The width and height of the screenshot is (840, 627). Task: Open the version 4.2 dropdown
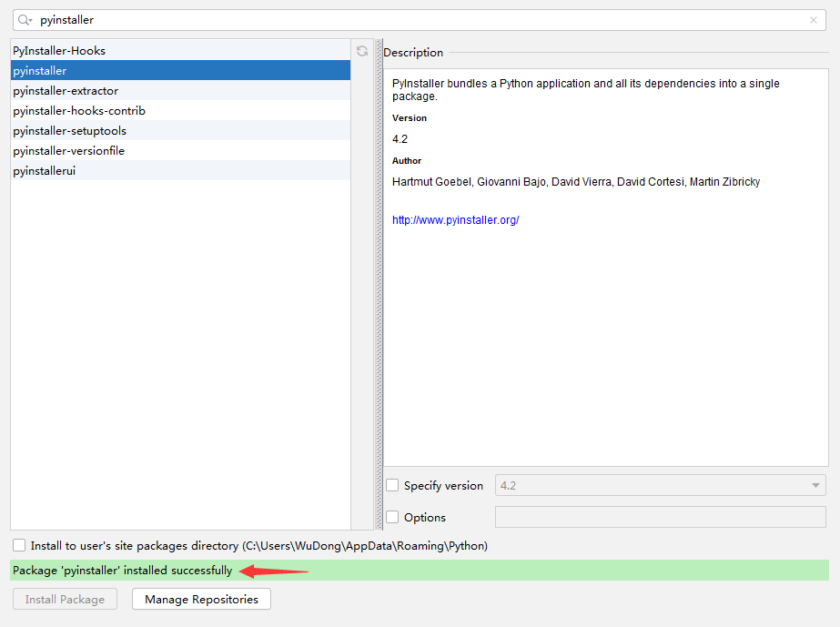(660, 486)
